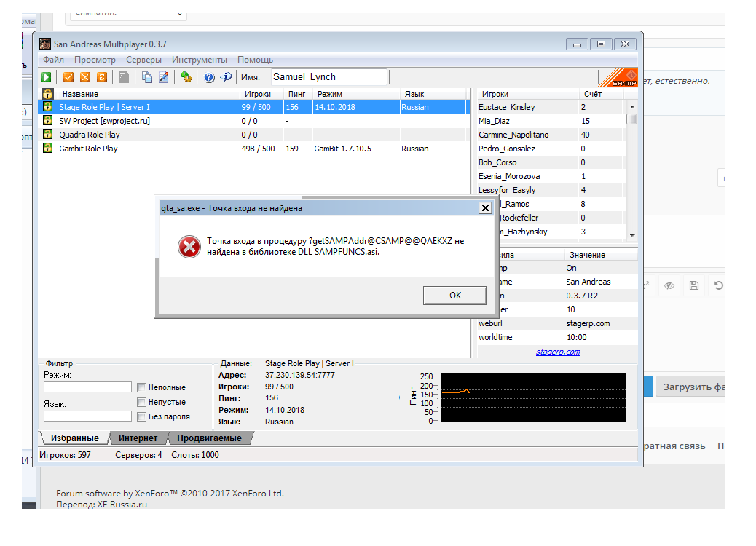Viewport: 756px width, 546px height.
Task: Click the floppy disk save icon in forum editor
Action: 694,285
